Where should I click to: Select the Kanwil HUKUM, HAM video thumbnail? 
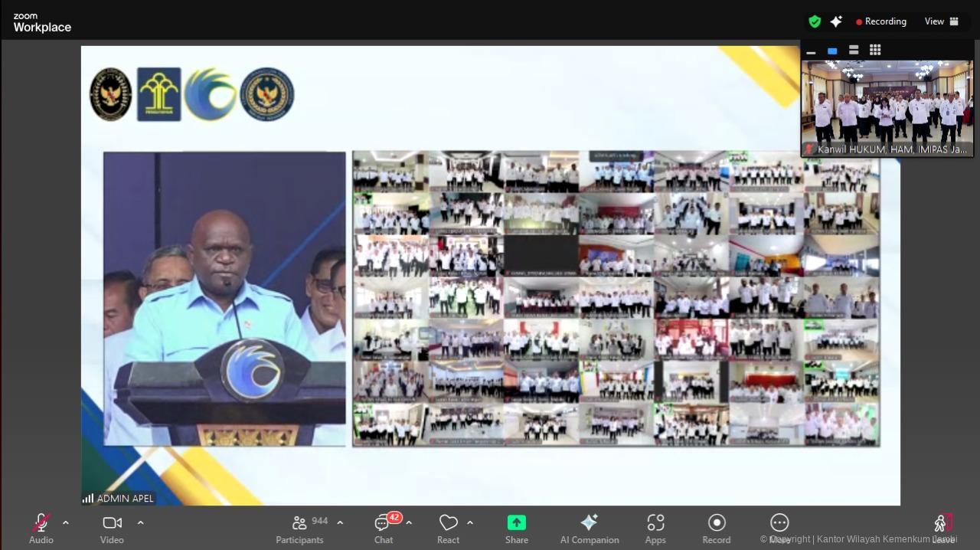887,107
